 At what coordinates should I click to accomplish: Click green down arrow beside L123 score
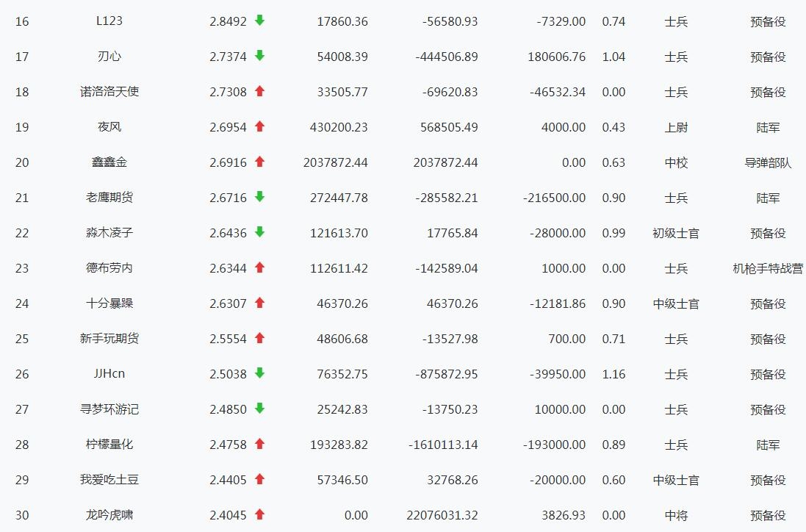click(259, 21)
